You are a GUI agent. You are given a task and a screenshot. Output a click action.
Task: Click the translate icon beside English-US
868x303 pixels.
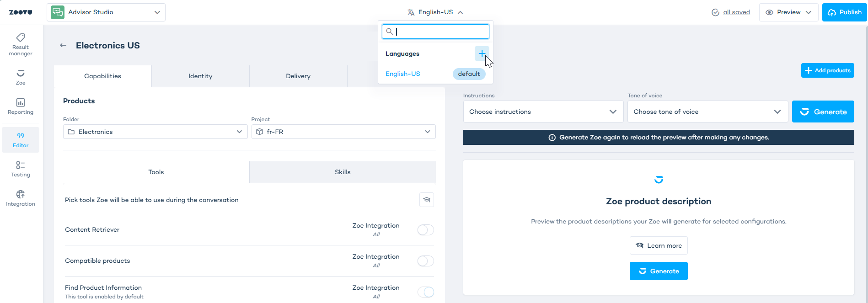tap(411, 12)
